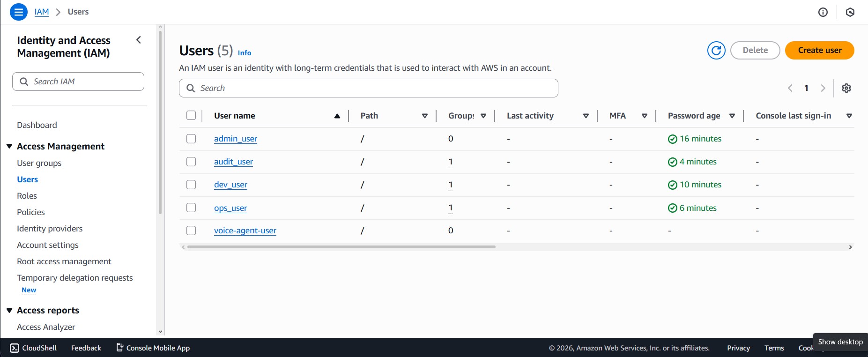This screenshot has height=357, width=868.
Task: Open CloudShell terminal icon in footer
Action: pyautogui.click(x=15, y=348)
